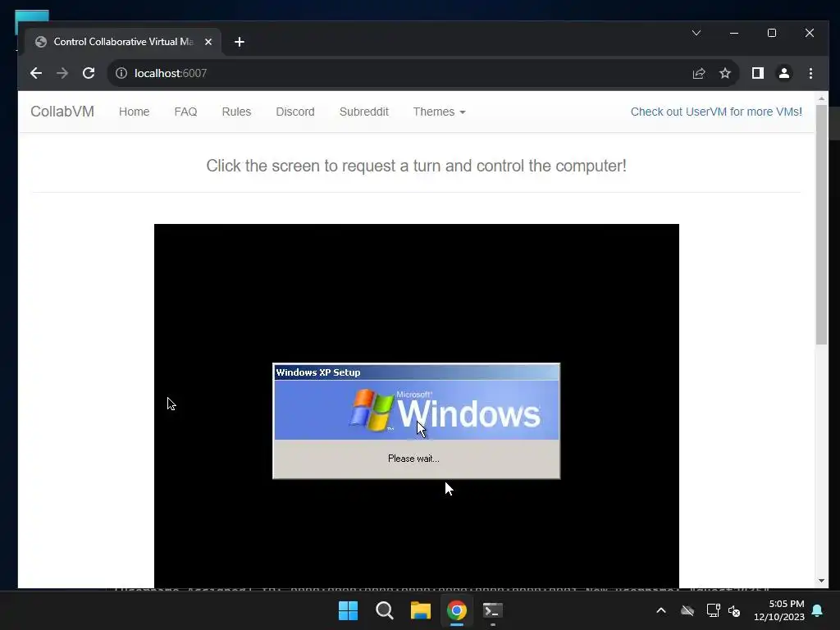Screen dimensions: 840x630
Task: Show hidden system tray icons
Action: (661, 610)
